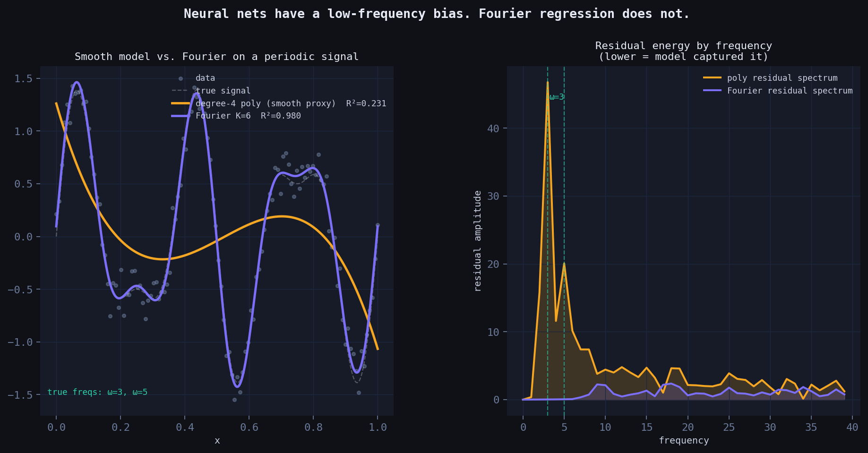
Task: Click the '-1.5' tick label on the left y-axis
Action: tap(20, 394)
